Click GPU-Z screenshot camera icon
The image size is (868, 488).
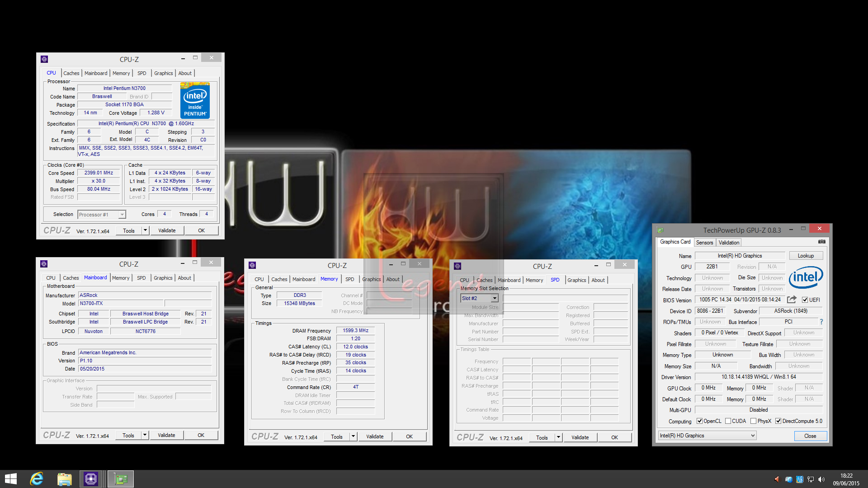[x=822, y=242]
